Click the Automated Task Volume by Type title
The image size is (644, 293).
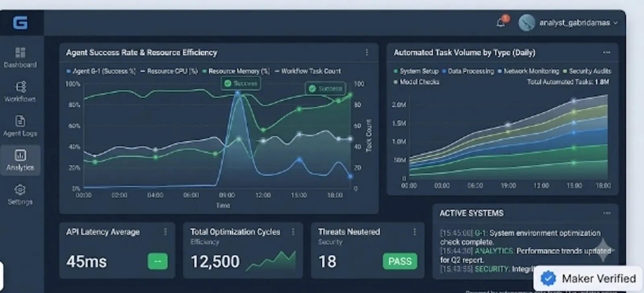(464, 53)
